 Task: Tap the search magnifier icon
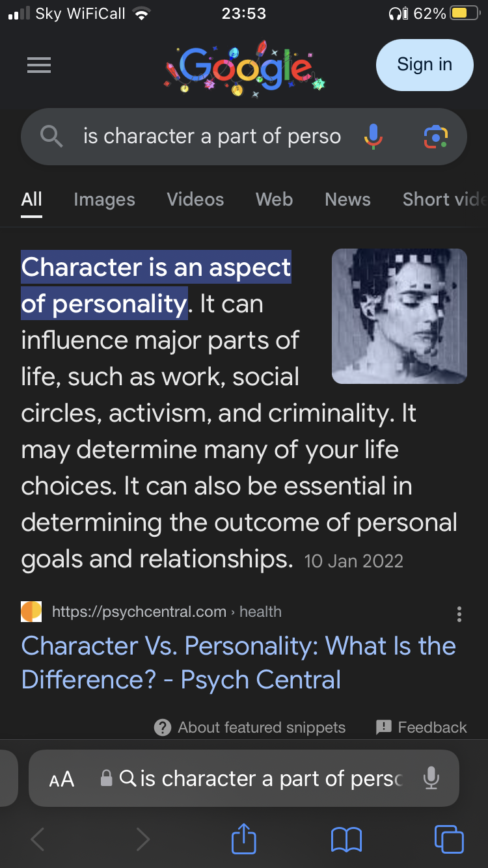coord(51,136)
